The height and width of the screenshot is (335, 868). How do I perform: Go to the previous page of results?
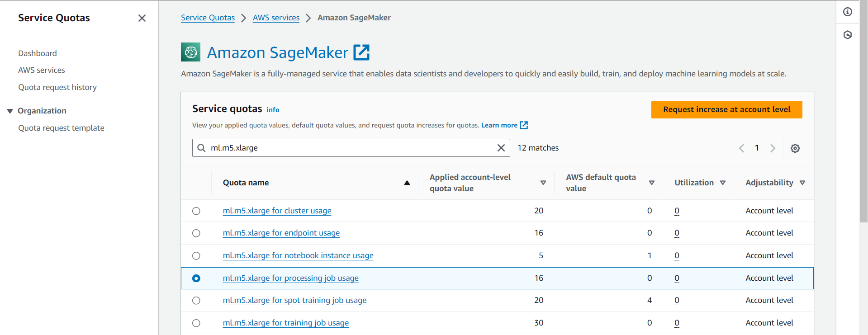click(x=741, y=148)
